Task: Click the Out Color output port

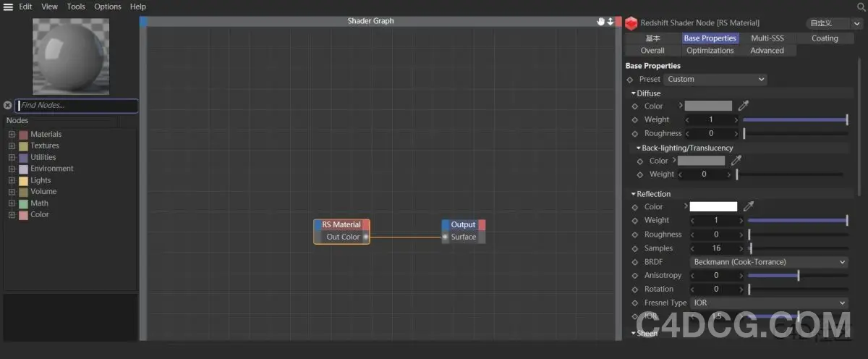Action: (365, 237)
